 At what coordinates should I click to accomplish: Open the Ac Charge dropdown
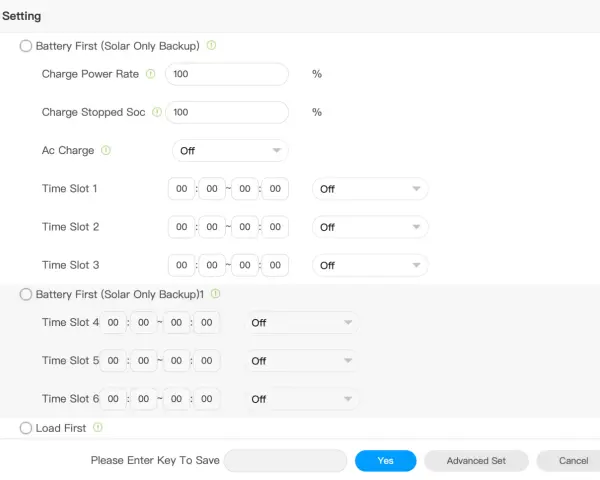point(230,150)
